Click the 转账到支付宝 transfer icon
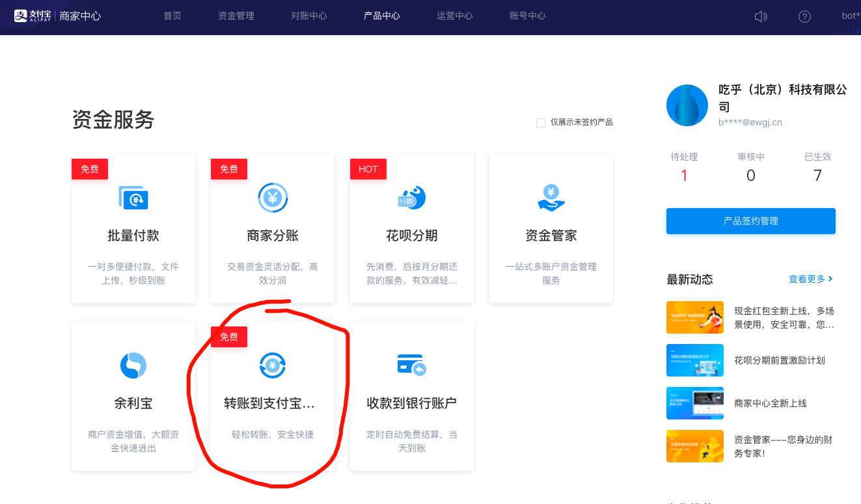Viewport: 861px width, 504px height. 273,365
